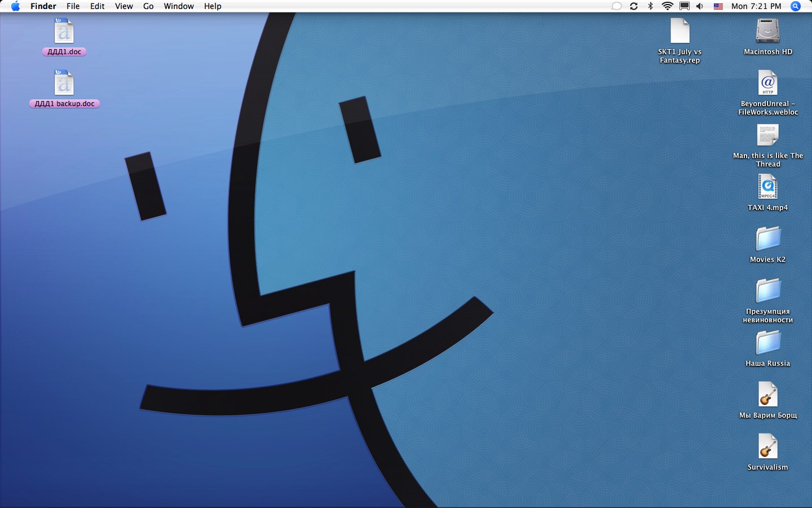
Task: Click the Наша Russia label text
Action: [x=768, y=363]
